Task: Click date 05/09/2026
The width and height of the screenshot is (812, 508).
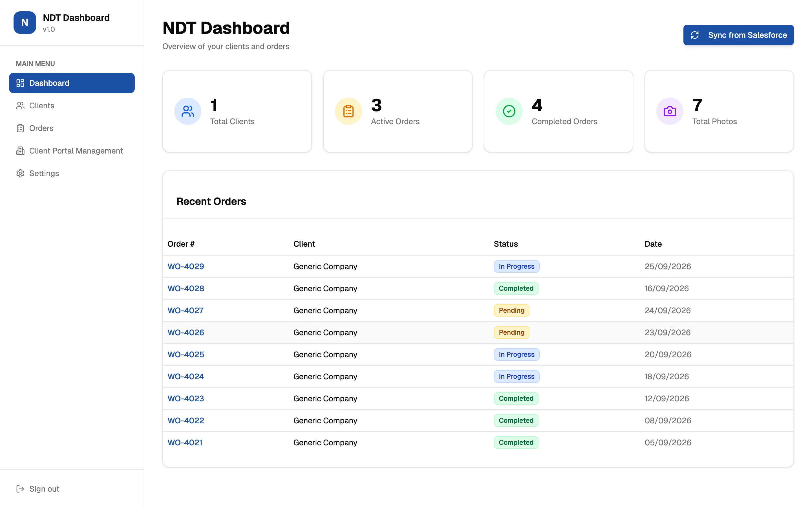Action: click(668, 443)
